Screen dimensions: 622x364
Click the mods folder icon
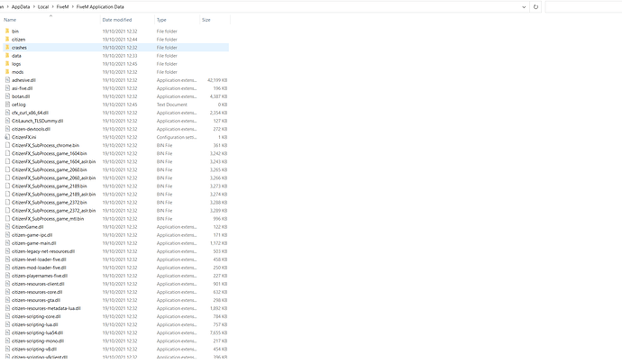pos(7,72)
